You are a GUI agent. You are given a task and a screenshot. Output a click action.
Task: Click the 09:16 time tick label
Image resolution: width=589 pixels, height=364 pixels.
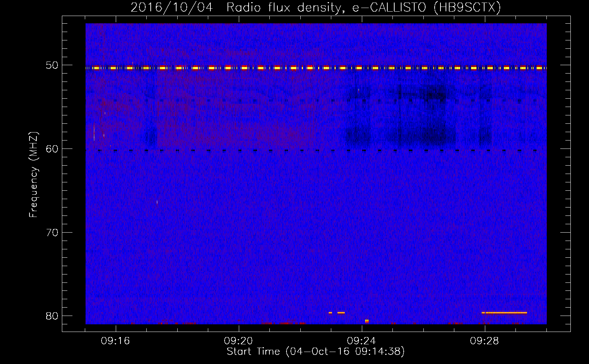115,341
